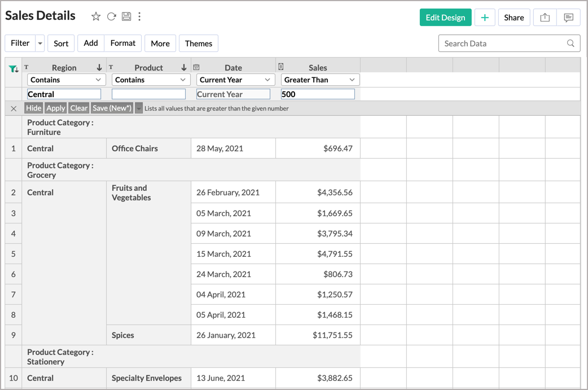This screenshot has height=390, width=588.
Task: Open the Add toolbar menu
Action: [91, 43]
